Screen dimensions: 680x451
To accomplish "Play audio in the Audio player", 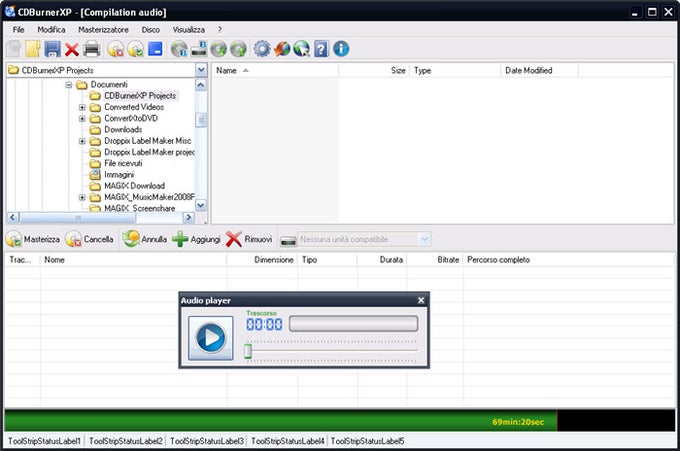I will click(x=211, y=337).
